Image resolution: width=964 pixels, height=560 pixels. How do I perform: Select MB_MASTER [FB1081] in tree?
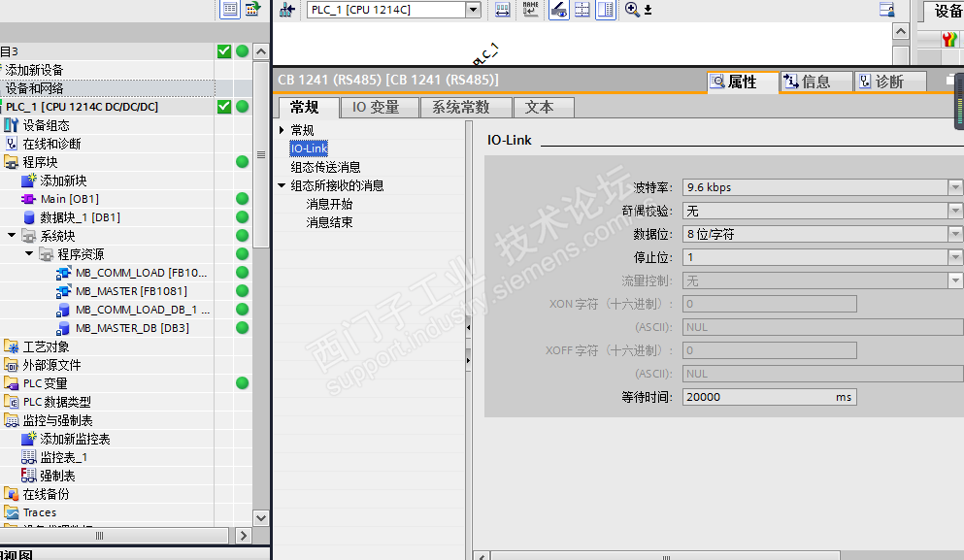[131, 291]
